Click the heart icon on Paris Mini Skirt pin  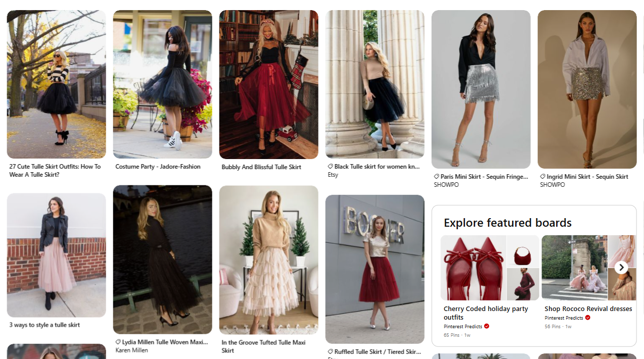coord(436,176)
